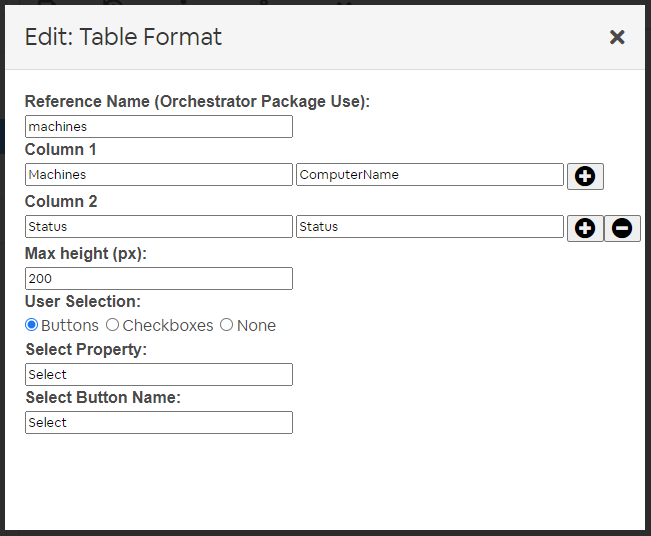Click the 'Max height (px):' label
The height and width of the screenshot is (536, 651).
(86, 253)
